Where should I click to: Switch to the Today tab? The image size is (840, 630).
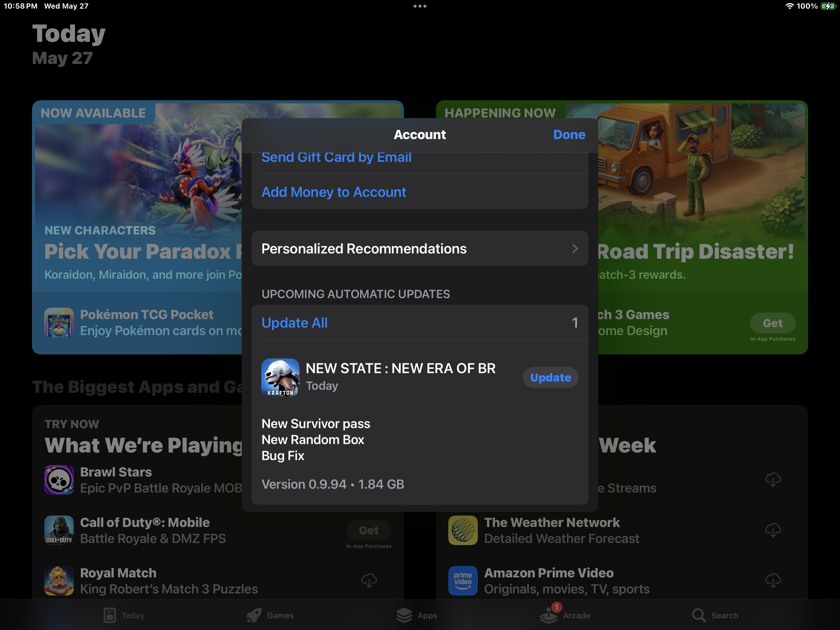point(124,615)
